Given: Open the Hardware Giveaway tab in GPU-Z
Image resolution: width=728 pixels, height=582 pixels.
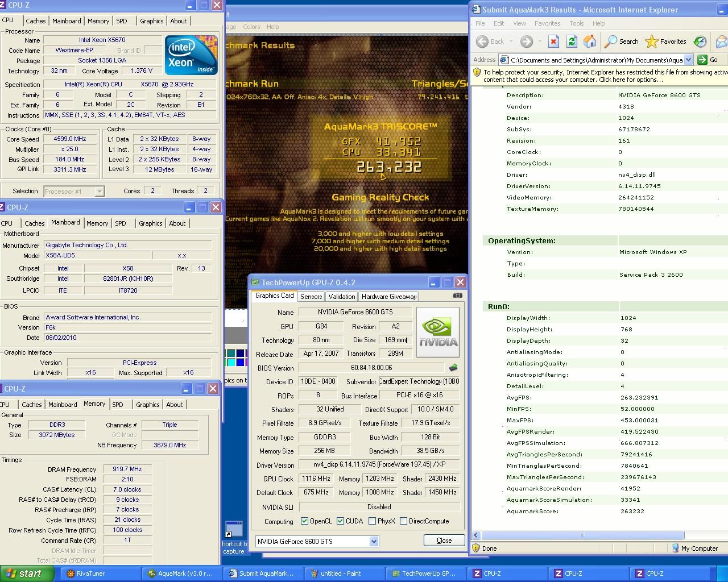Looking at the screenshot, I should pos(389,297).
